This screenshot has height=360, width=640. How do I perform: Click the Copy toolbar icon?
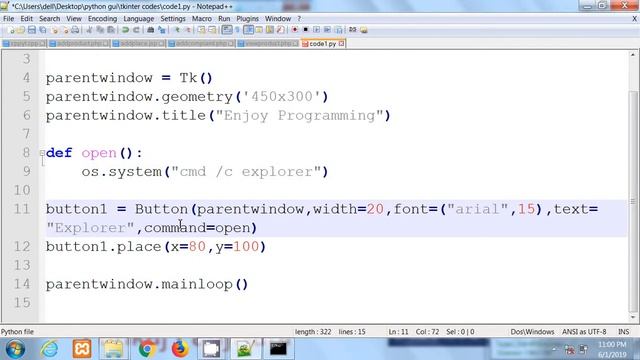coord(100,30)
